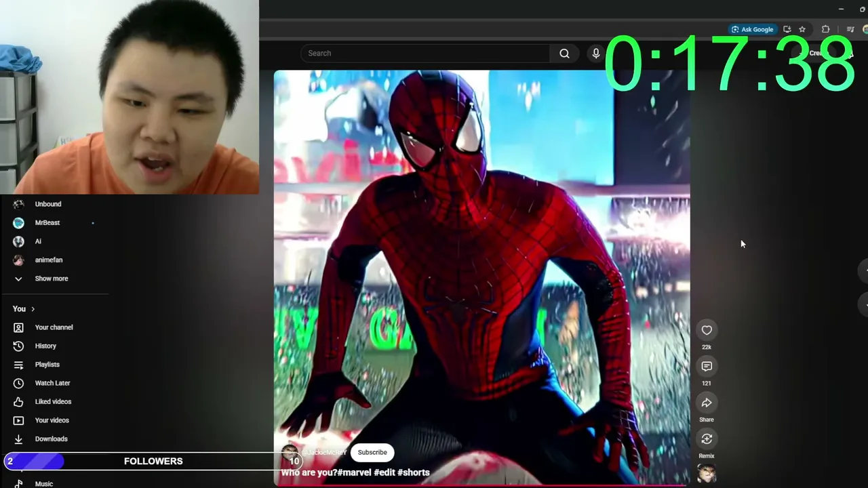The width and height of the screenshot is (868, 488).
Task: Open Liked videos list
Action: coord(53,402)
